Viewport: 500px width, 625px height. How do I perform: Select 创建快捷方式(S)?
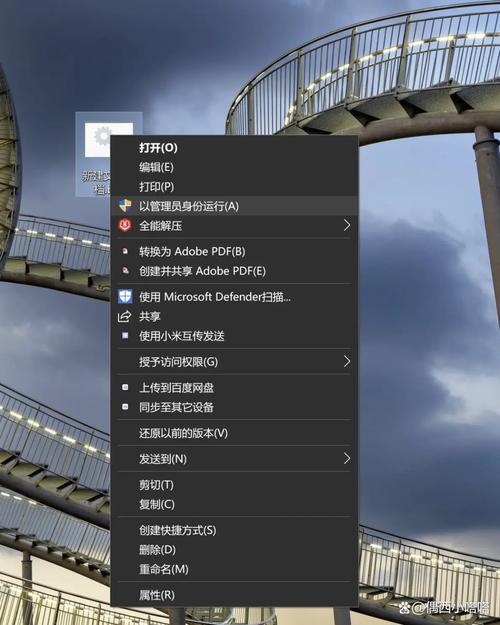[234, 530]
